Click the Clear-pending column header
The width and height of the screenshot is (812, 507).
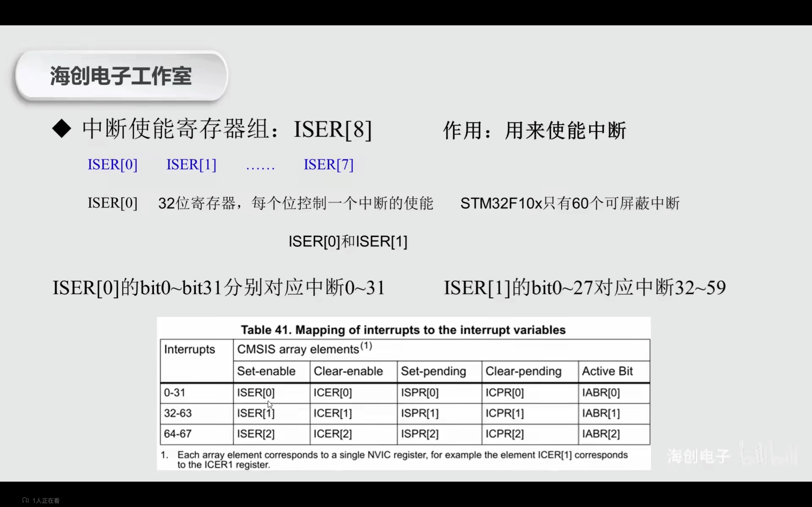point(523,371)
